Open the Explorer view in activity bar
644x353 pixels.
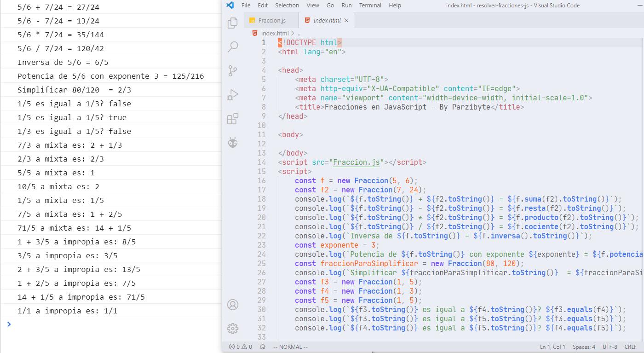233,23
